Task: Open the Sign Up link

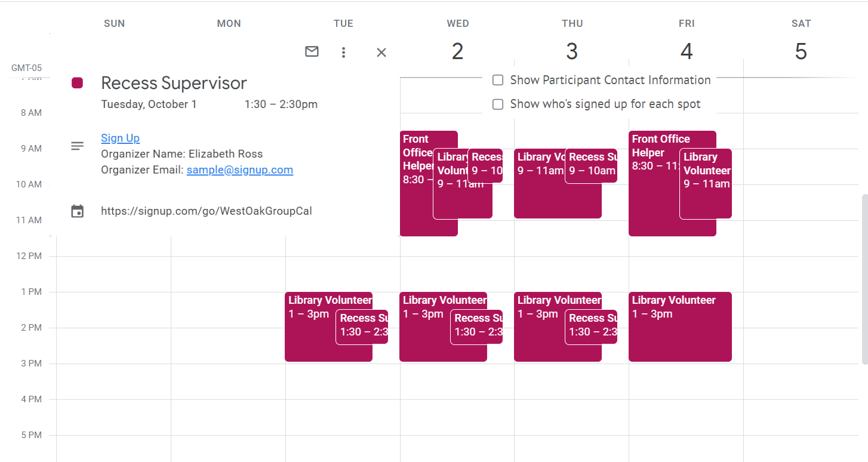Action: (120, 138)
